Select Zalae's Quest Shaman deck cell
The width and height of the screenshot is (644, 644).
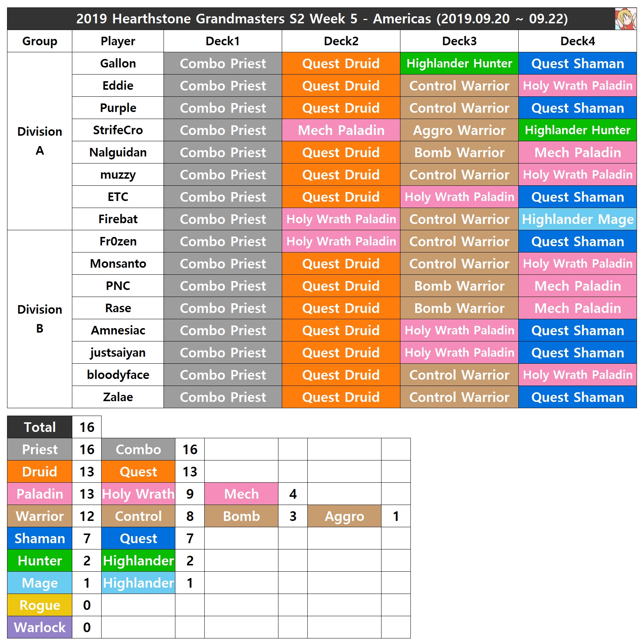point(577,397)
